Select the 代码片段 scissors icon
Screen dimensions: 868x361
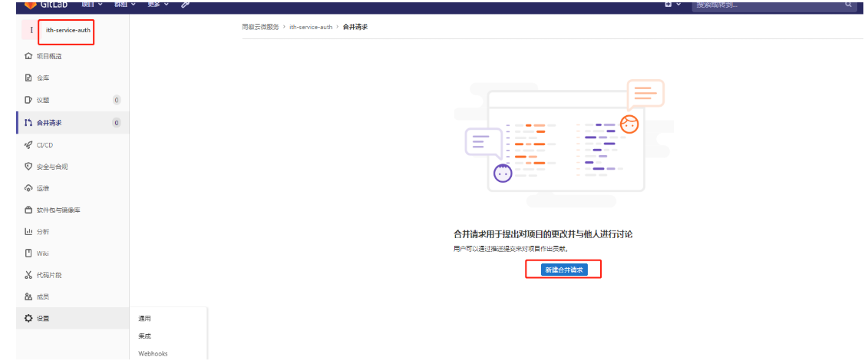[x=28, y=275]
